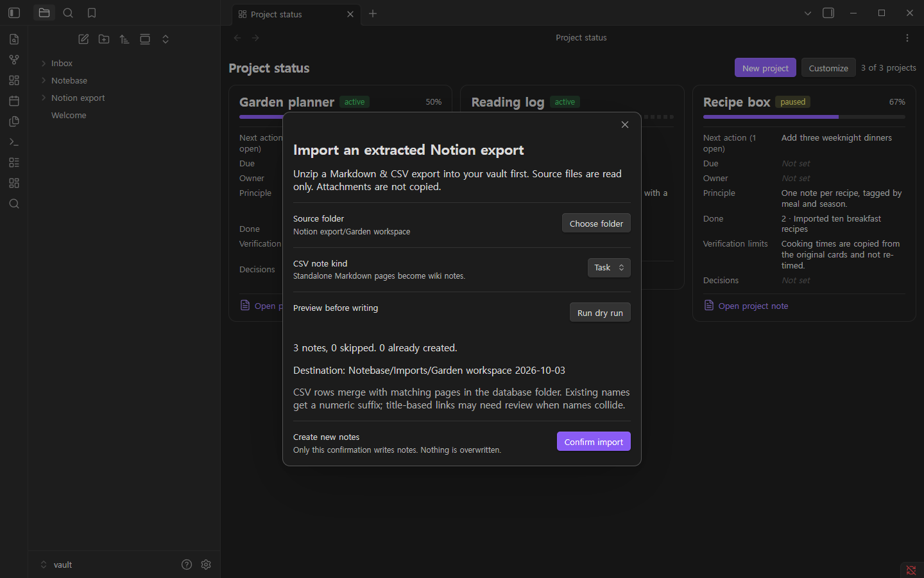Collapse all folders in file explorer
Screen dimensions: 924x578
(x=166, y=39)
